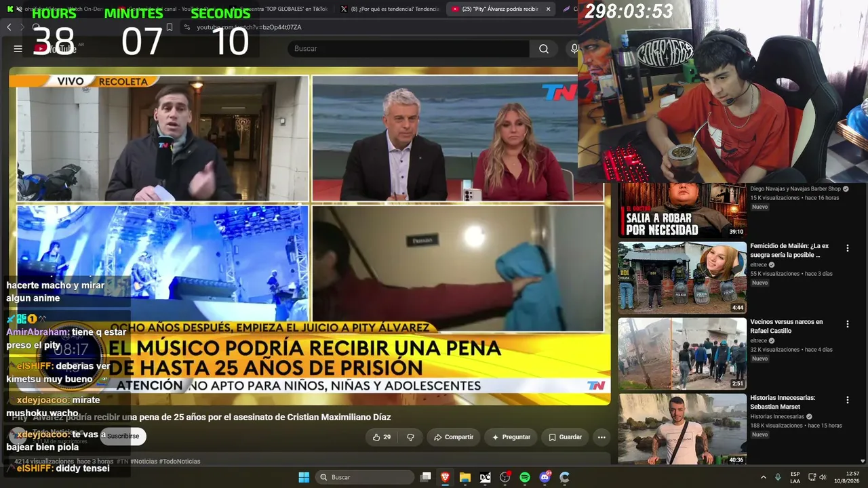Click the Preguntar button
Viewport: 868px width, 488px height.
click(511, 437)
